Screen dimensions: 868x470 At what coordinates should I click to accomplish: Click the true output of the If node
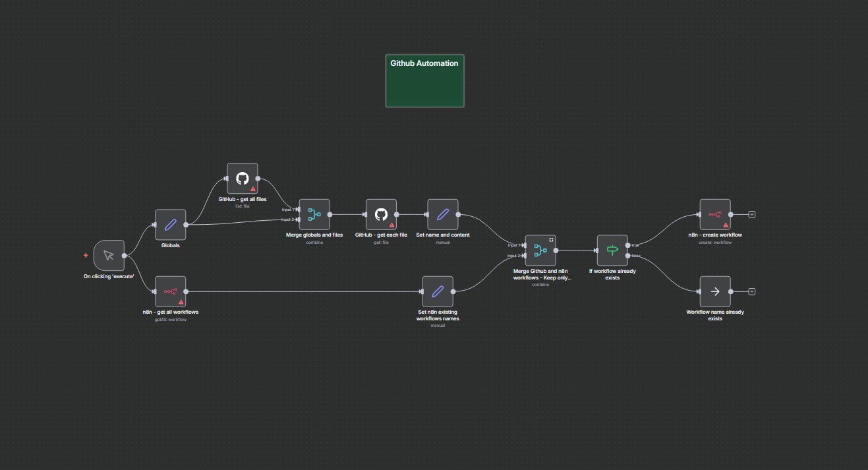tap(627, 245)
